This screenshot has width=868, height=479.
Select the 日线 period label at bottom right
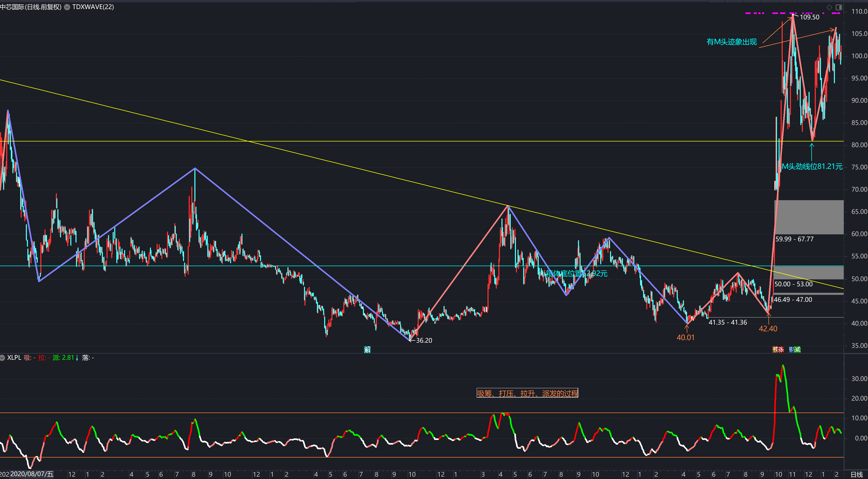point(857,475)
